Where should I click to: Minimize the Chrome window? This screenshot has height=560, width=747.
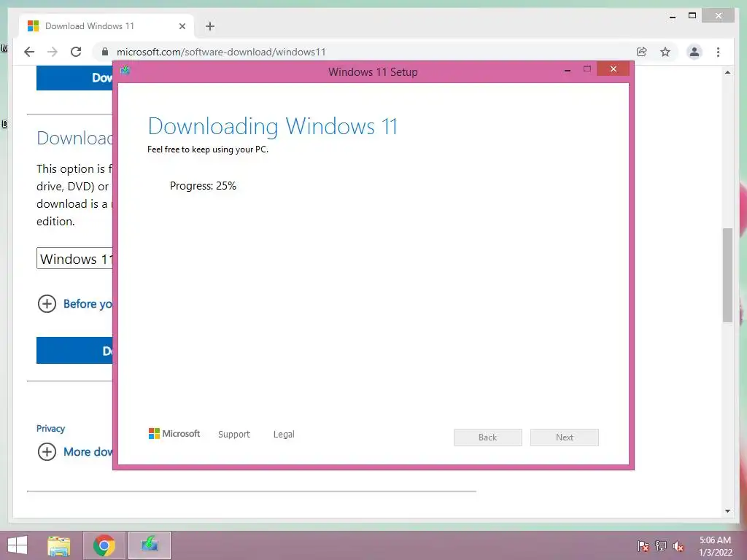point(672,16)
